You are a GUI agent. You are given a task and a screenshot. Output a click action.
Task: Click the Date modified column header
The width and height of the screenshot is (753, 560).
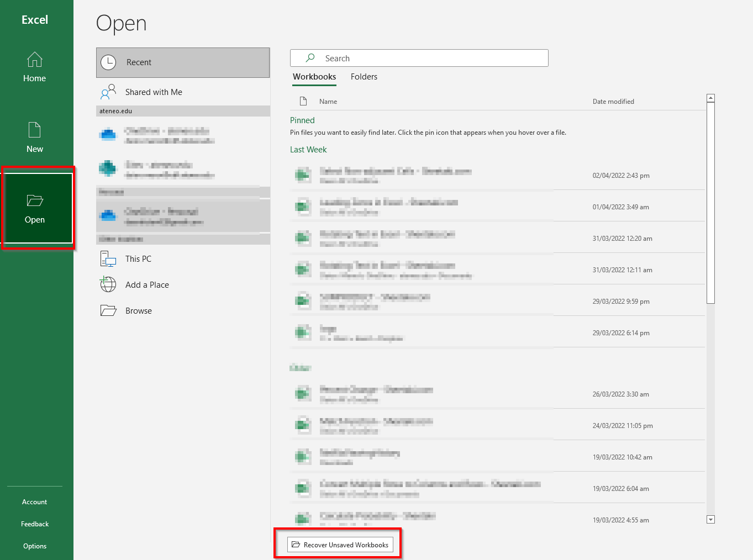tap(613, 102)
